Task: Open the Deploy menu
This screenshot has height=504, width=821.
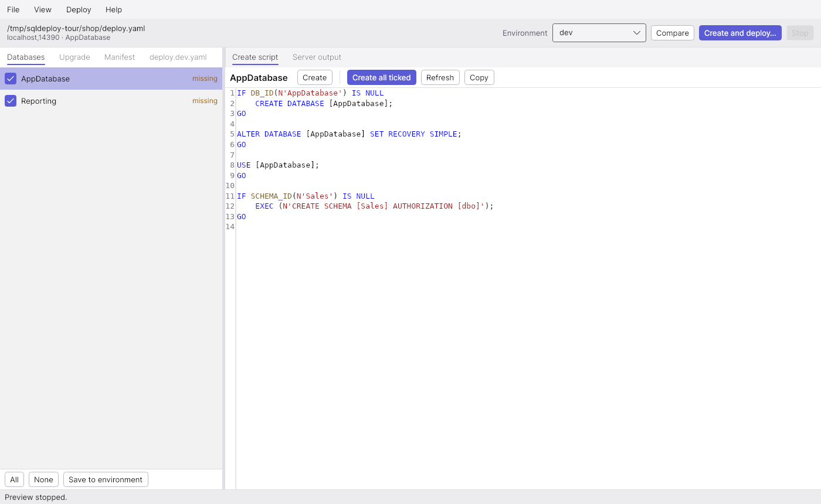Action: pyautogui.click(x=79, y=9)
